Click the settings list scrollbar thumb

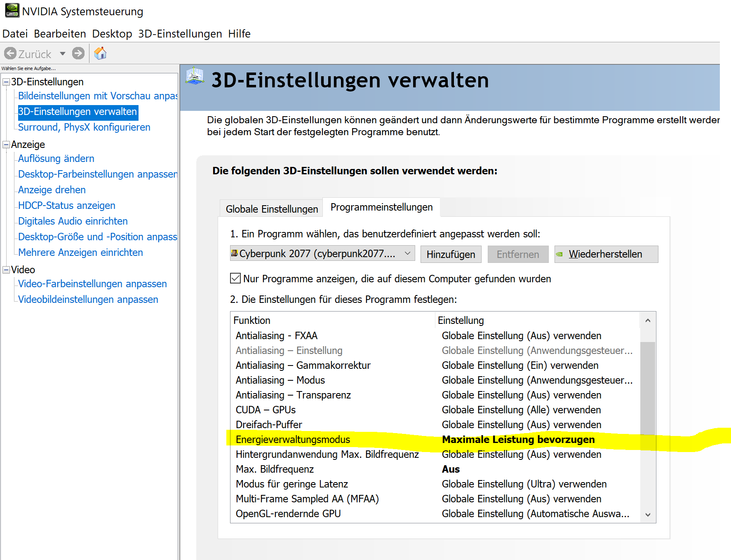point(648,388)
